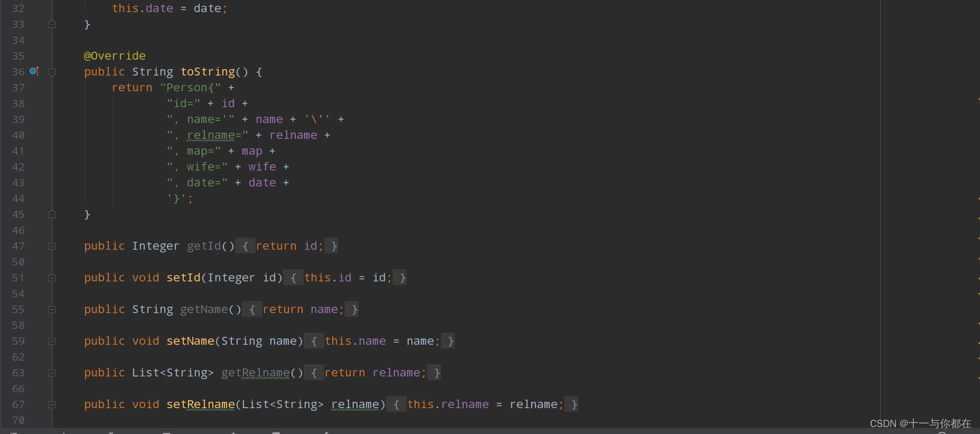Click the getId method name

(204, 246)
